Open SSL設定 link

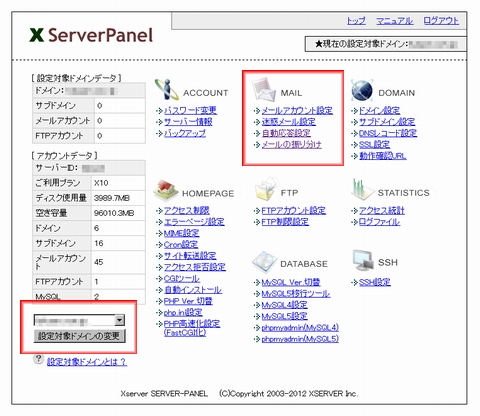coord(374,144)
